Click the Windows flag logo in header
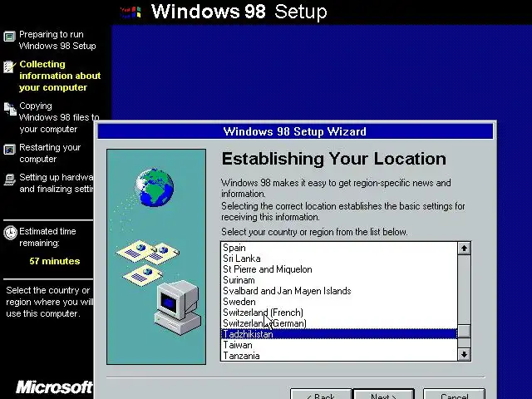The height and width of the screenshot is (399, 532). coord(131,12)
